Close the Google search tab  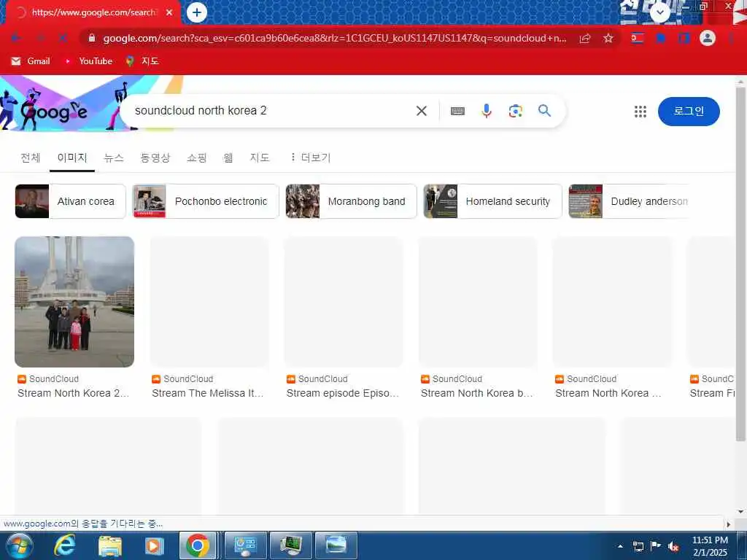[x=169, y=12]
